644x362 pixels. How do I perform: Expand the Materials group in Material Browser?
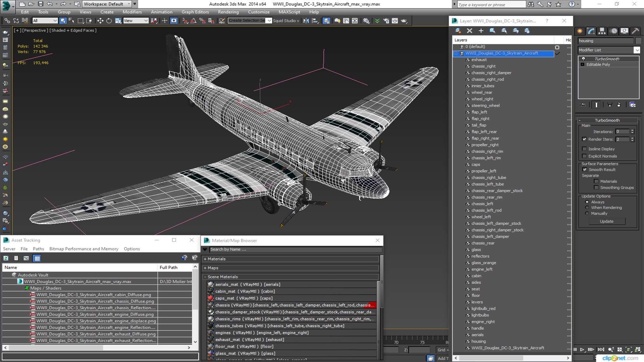click(205, 259)
